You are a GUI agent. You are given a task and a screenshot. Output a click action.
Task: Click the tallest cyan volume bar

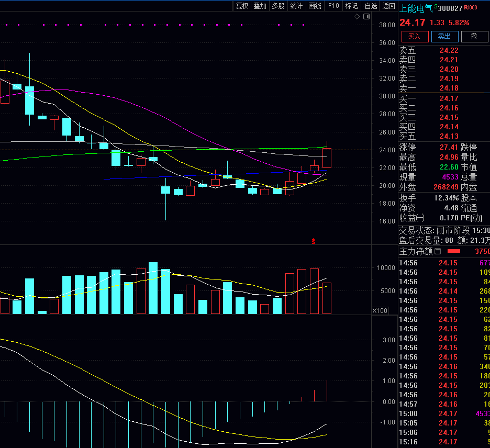pos(153,288)
